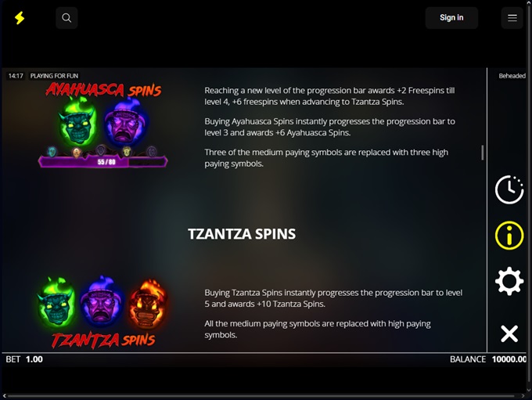Click the Tzantza Spins red logo
This screenshot has height=400, width=532.
103,341
